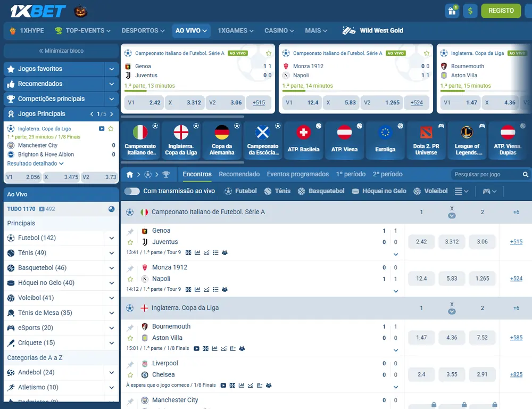Pin the Monza 1912 match
This screenshot has height=409, width=532.
130,268
